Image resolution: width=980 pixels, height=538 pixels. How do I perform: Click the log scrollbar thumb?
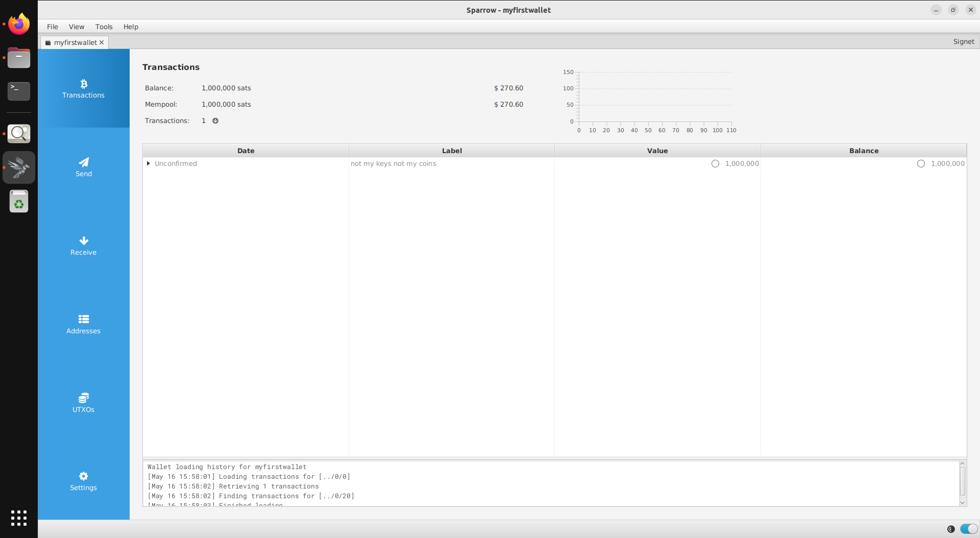pos(963,481)
